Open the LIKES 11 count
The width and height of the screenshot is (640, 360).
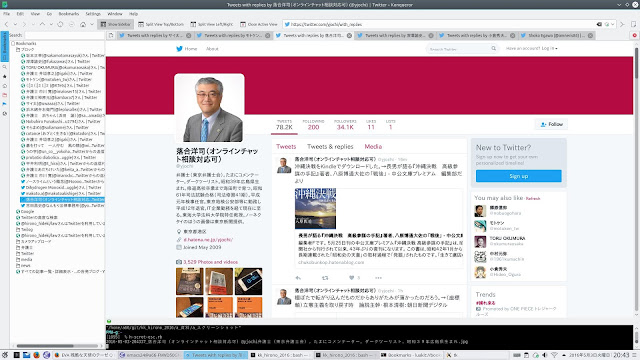371,125
